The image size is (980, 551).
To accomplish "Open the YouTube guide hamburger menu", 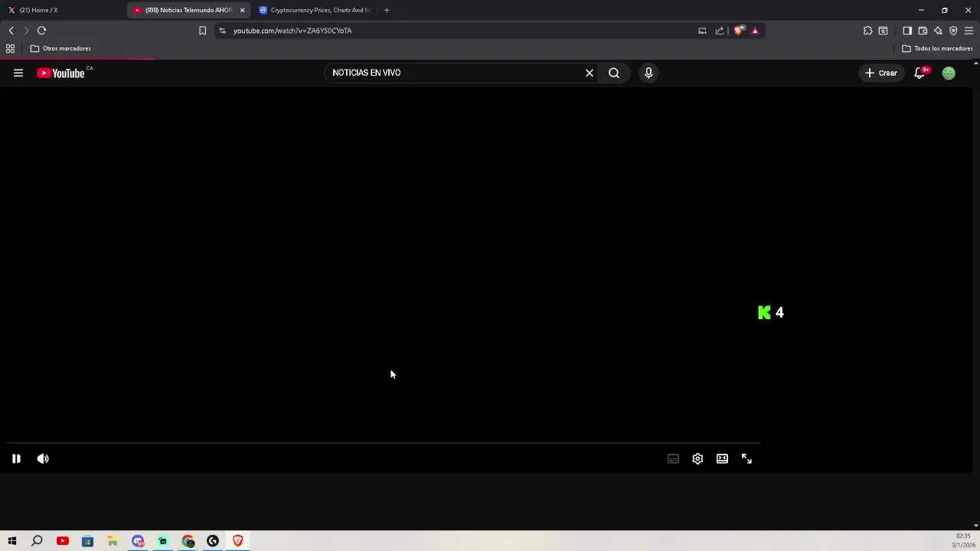I will [18, 73].
